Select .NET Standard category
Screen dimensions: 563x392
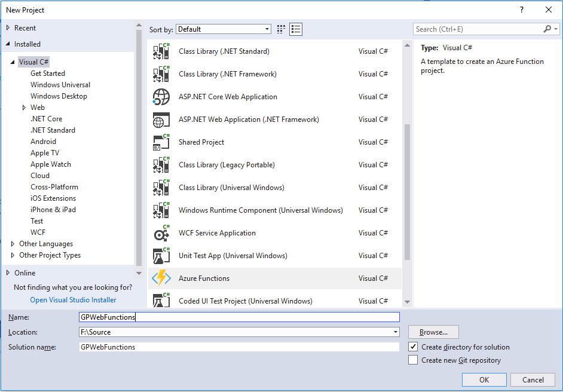coord(53,130)
